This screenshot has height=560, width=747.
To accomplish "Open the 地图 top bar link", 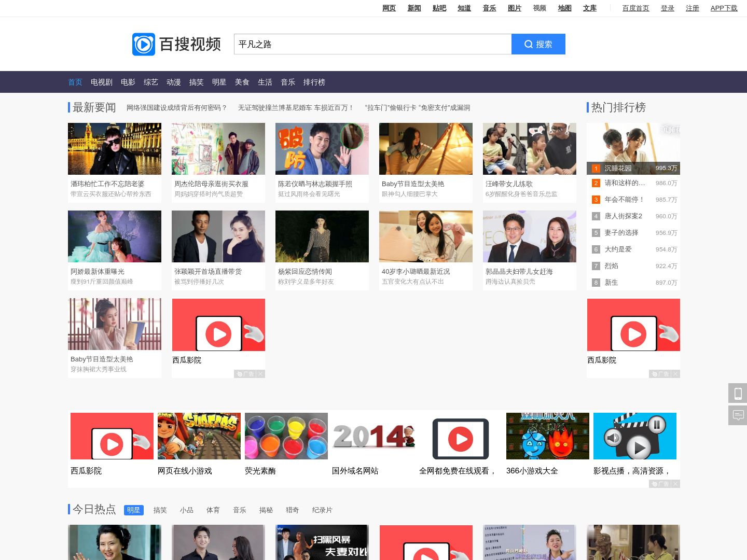I will [x=564, y=8].
